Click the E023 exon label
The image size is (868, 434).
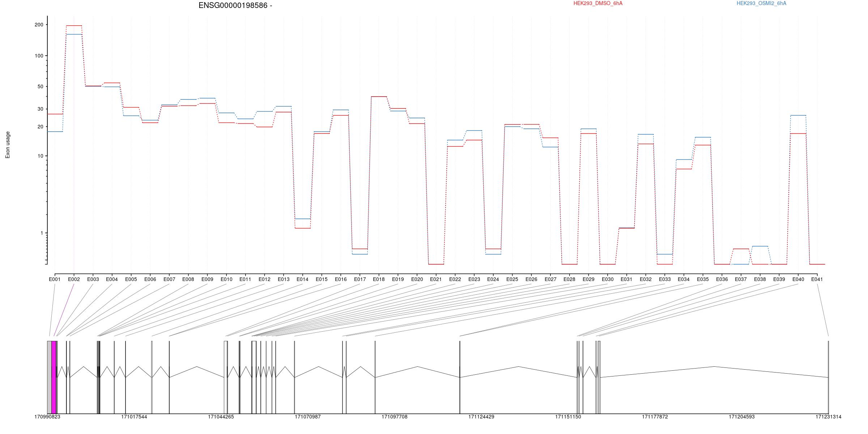(x=474, y=279)
